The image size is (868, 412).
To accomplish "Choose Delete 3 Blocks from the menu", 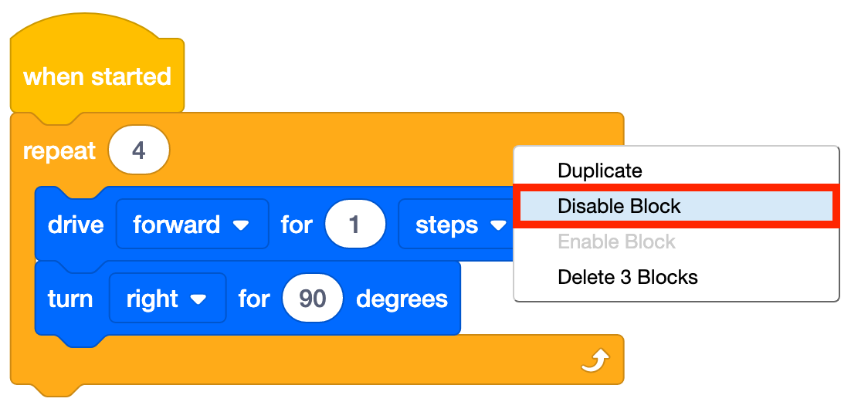I will click(x=627, y=277).
